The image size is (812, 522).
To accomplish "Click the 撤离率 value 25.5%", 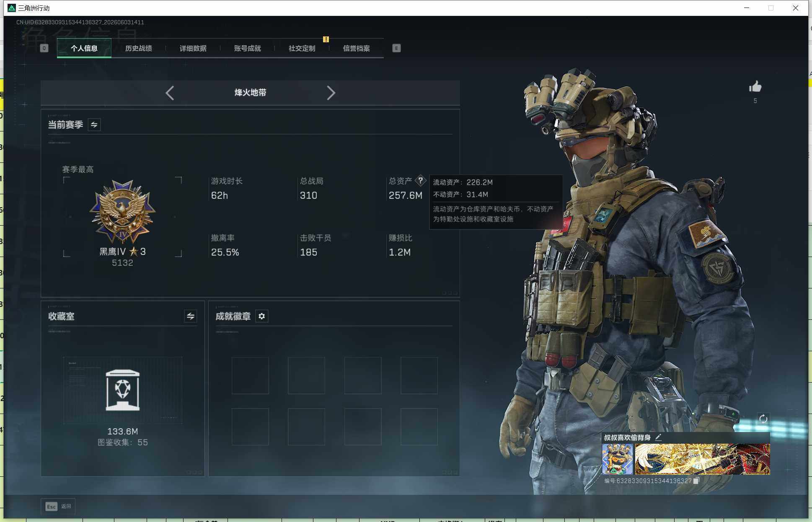I will tap(225, 252).
